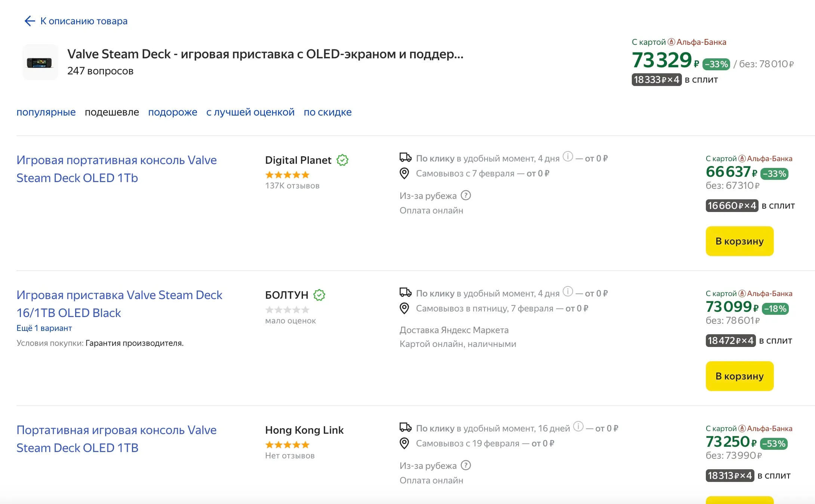The image size is (815, 504).
Task: Click Digital Planet verified seller badge
Action: [x=342, y=160]
